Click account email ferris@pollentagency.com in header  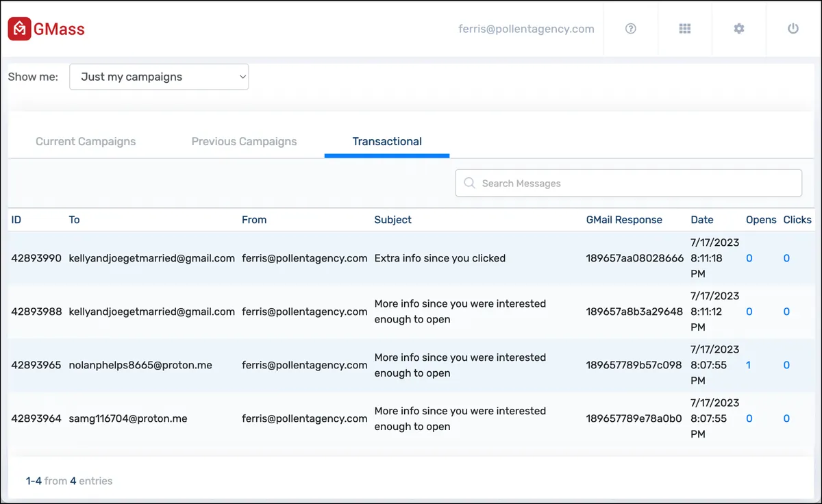(526, 29)
